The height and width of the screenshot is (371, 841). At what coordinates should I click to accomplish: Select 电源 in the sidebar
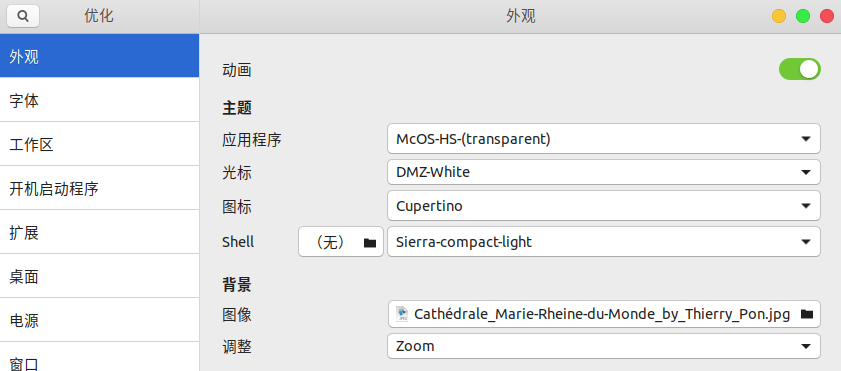tap(99, 321)
